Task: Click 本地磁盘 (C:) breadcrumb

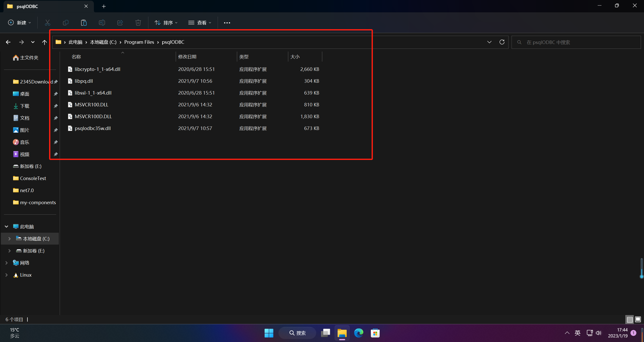Action: tap(103, 42)
